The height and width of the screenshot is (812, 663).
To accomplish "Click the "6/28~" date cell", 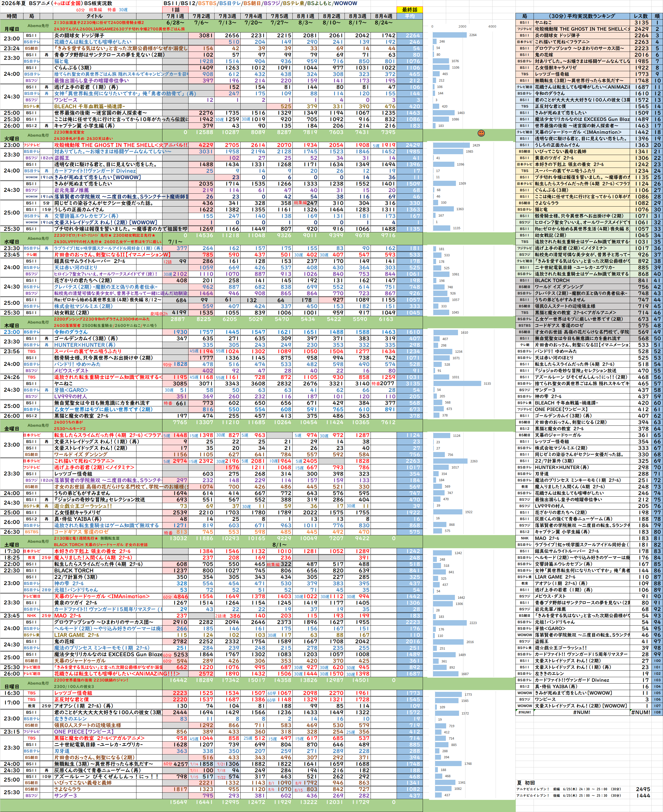I will tap(175, 23).
